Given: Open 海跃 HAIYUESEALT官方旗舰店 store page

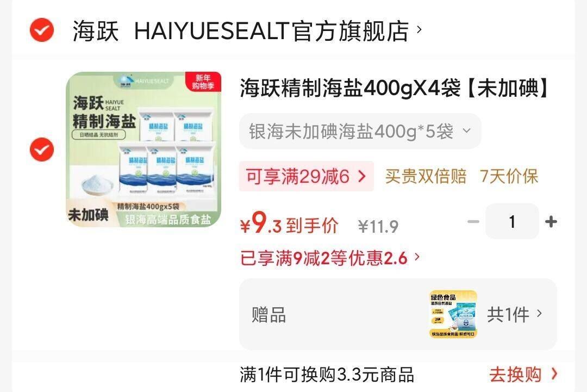Looking at the screenshot, I should click(x=240, y=30).
